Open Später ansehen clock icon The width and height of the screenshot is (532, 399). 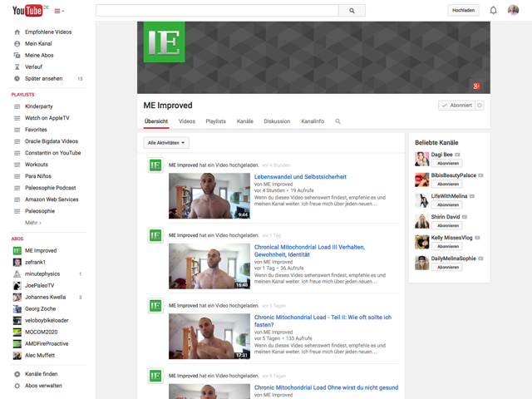pos(17,78)
